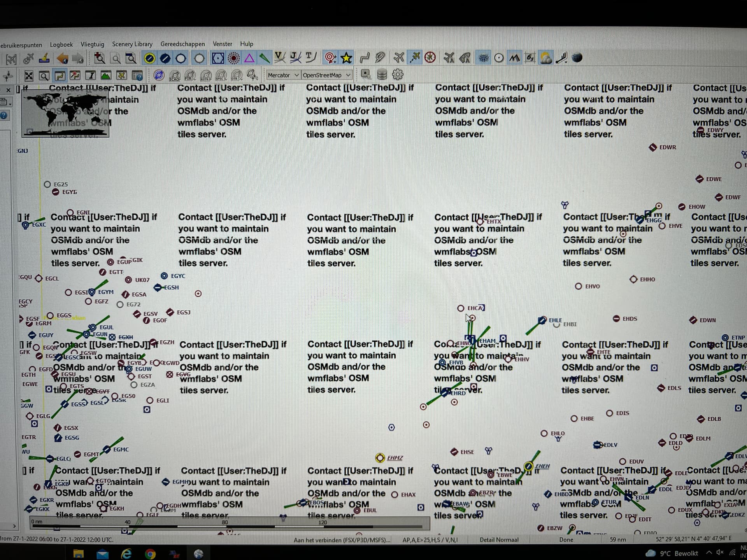This screenshot has width=747, height=560.
Task: Click the zoom to flight plan magnifier icon
Action: point(130,58)
